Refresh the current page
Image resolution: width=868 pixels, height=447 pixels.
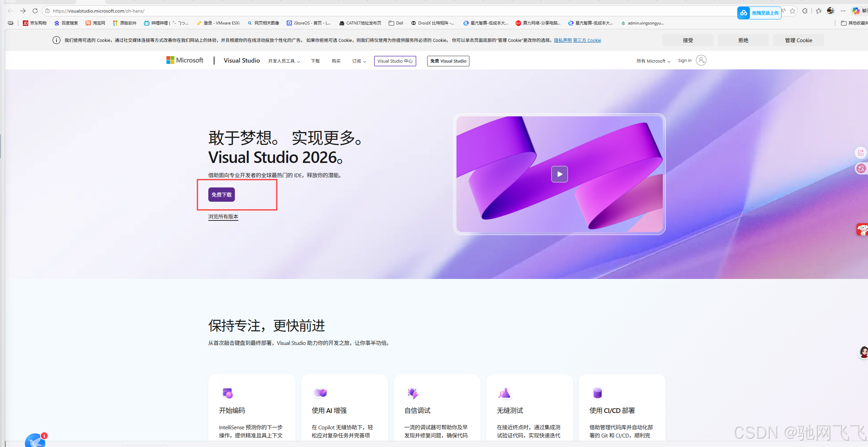(35, 11)
